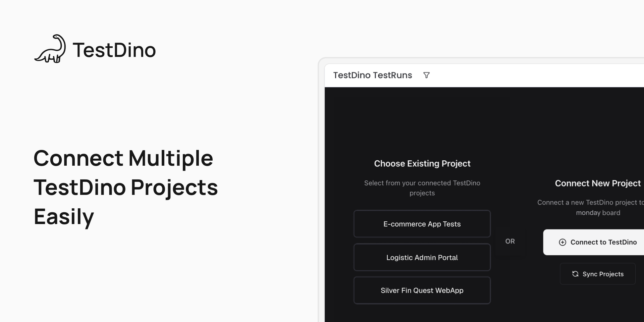This screenshot has width=644, height=322.
Task: Click the word 'Easily' in the headline
Action: click(x=64, y=216)
